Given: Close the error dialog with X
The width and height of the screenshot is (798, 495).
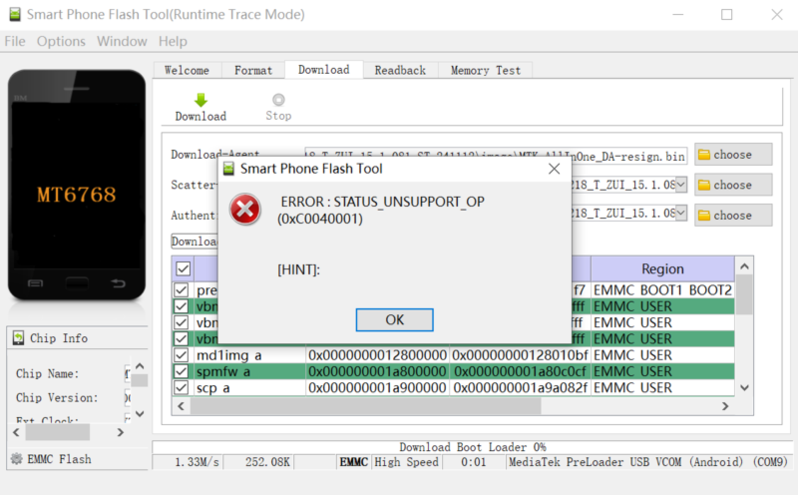Looking at the screenshot, I should tap(552, 169).
